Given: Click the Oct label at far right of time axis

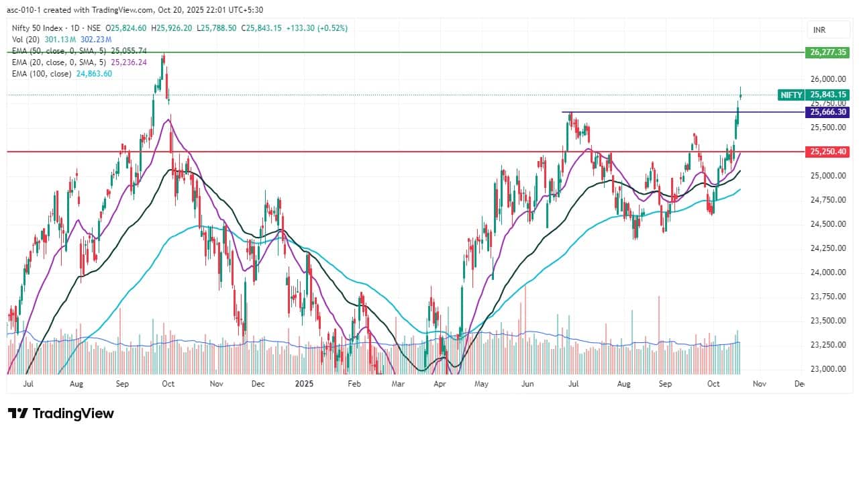Looking at the screenshot, I should click(x=713, y=384).
